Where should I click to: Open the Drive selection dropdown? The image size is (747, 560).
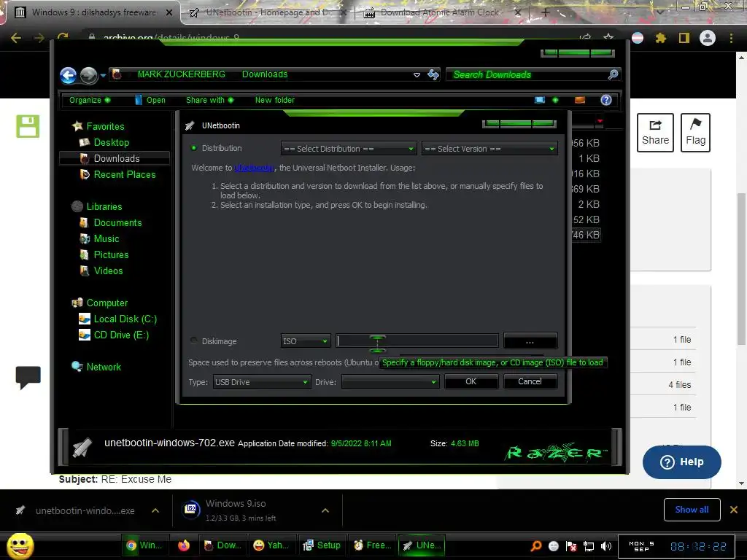click(x=390, y=382)
